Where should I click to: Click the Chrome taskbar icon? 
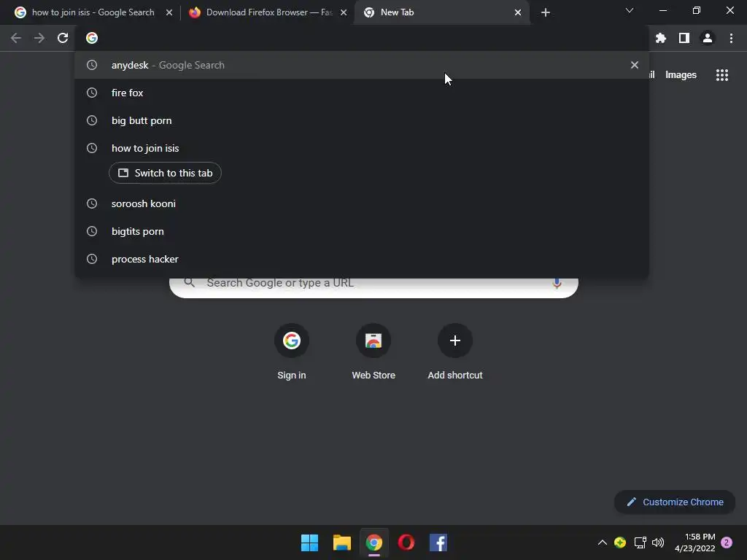(x=374, y=542)
